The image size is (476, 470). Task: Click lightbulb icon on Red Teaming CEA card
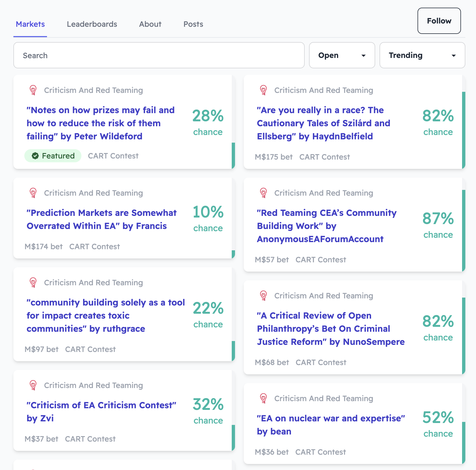263,193
